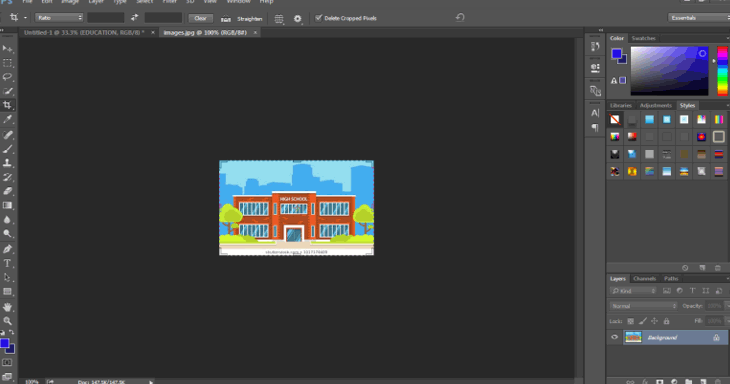This screenshot has height=384, width=730.
Task: Switch to the Swatches tab
Action: (643, 38)
